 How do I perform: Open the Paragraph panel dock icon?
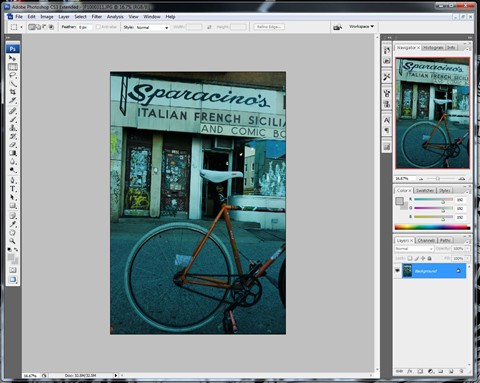(387, 130)
